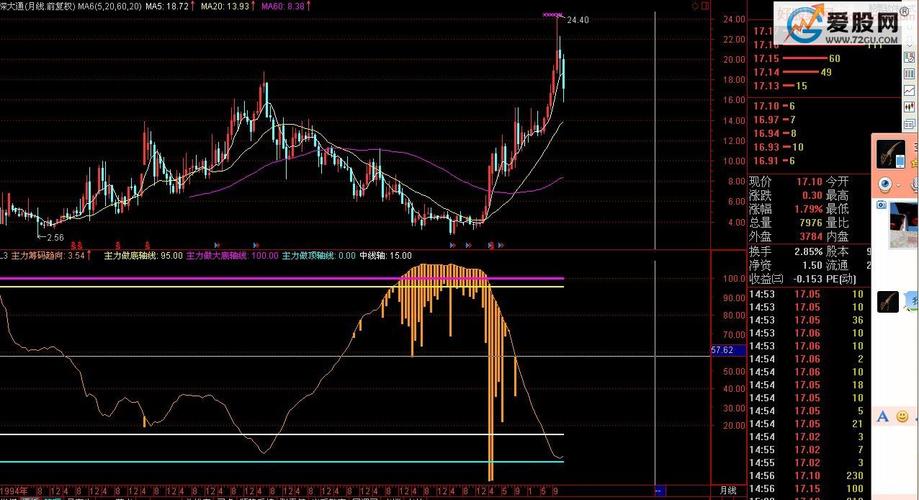919x500 pixels.
Task: Select the 14:53 trade with volume 36
Action: pyautogui.click(x=806, y=320)
